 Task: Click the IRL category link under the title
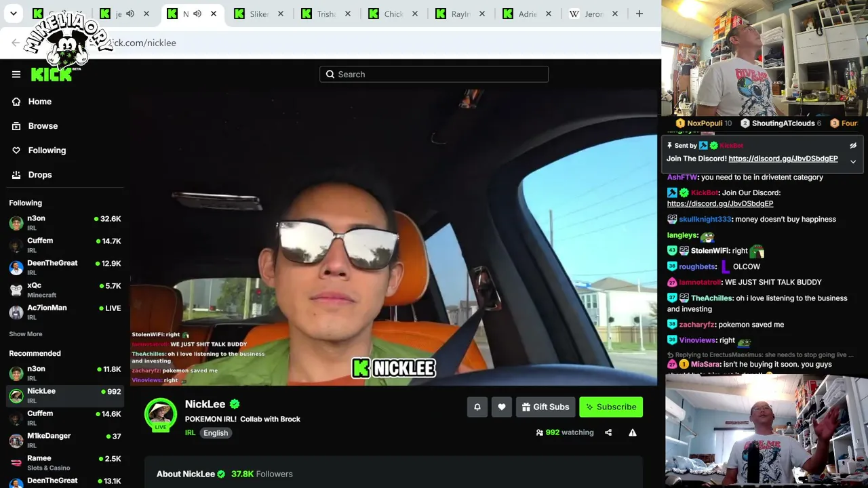point(191,433)
